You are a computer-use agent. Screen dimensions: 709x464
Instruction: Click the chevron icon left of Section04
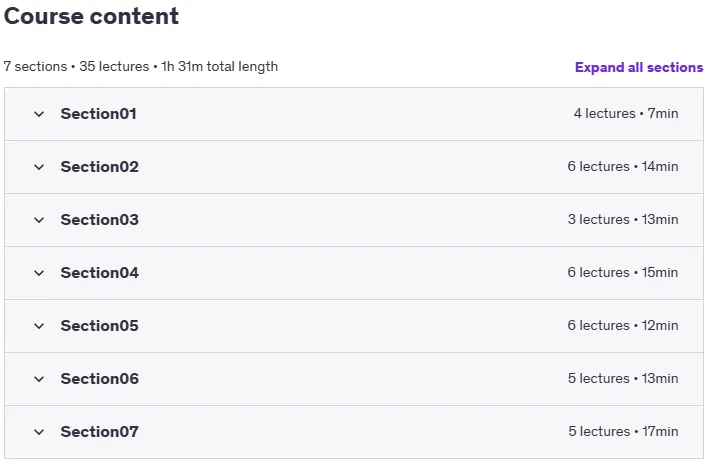click(39, 273)
